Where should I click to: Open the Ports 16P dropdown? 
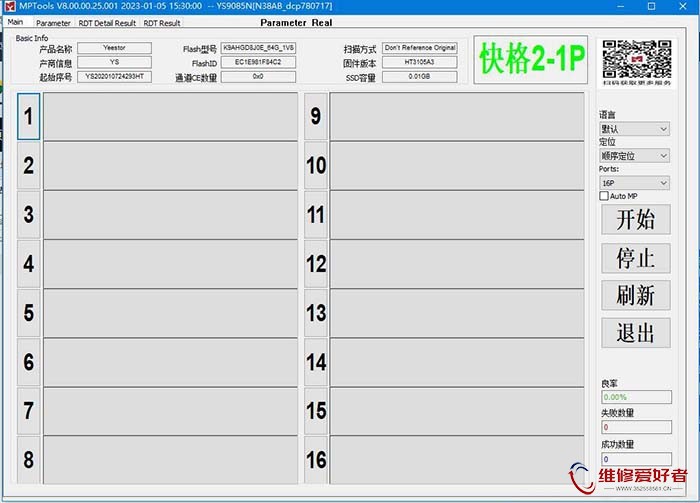(634, 183)
